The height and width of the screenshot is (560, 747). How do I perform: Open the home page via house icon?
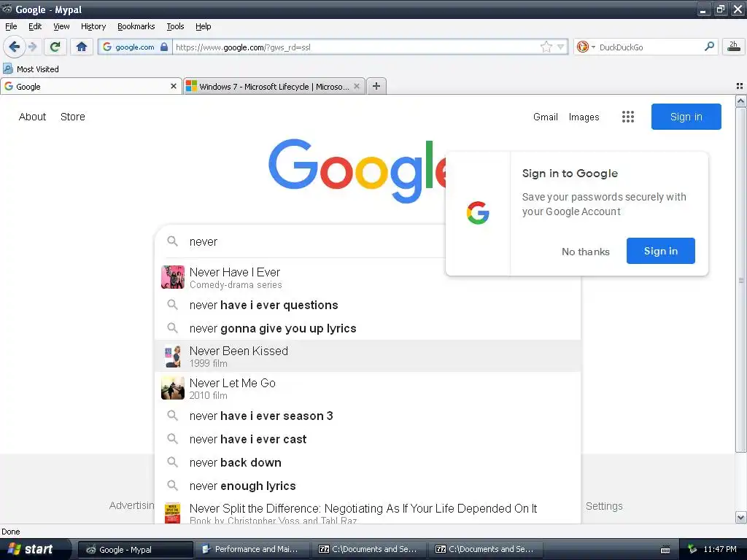[x=82, y=47]
